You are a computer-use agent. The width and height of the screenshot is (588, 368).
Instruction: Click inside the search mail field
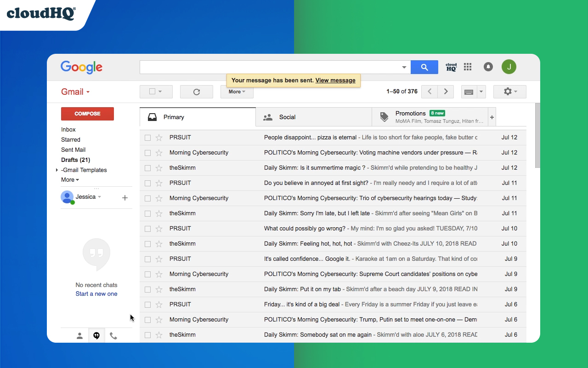pos(271,67)
